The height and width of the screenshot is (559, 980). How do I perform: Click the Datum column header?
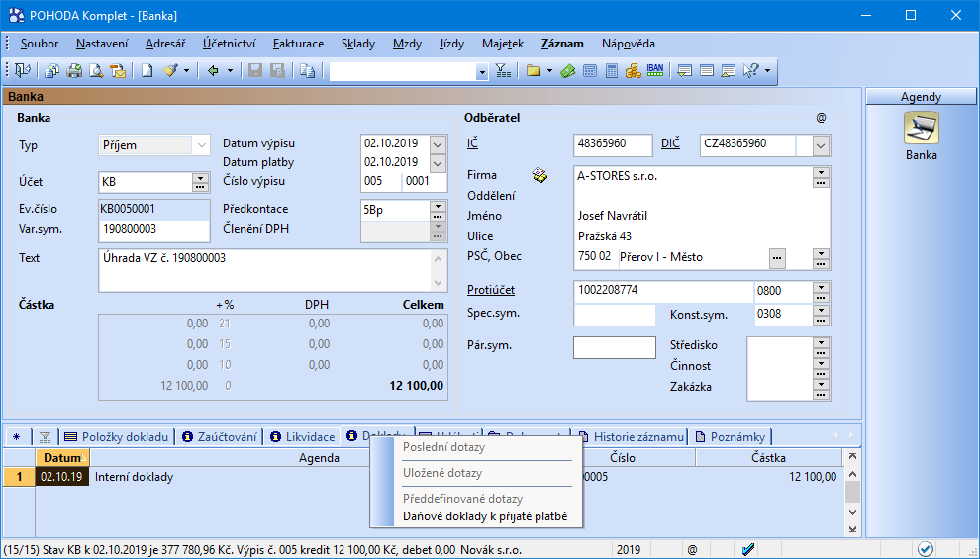pyautogui.click(x=62, y=457)
